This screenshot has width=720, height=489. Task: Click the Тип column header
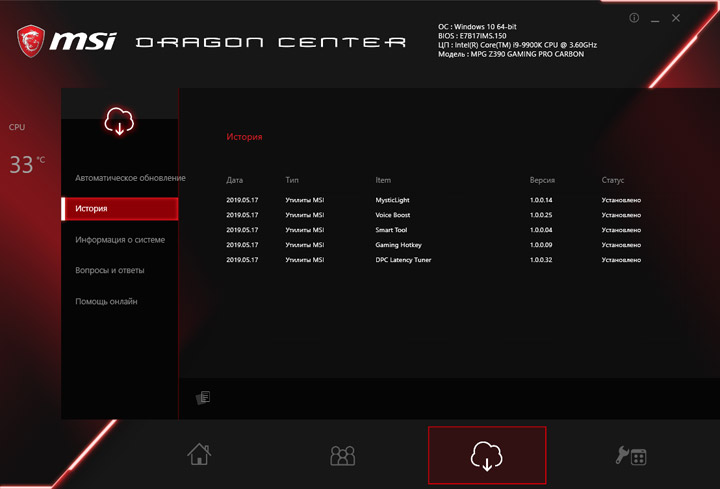tap(292, 180)
